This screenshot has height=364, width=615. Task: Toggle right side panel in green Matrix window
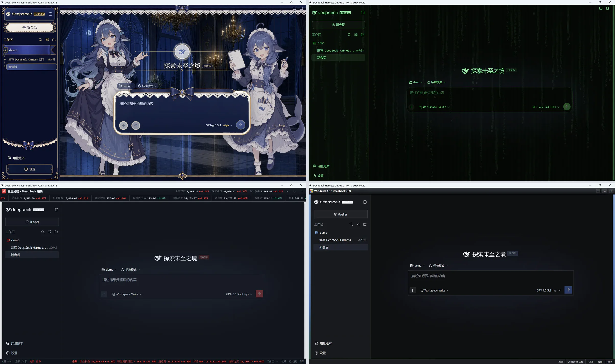pos(608,8)
